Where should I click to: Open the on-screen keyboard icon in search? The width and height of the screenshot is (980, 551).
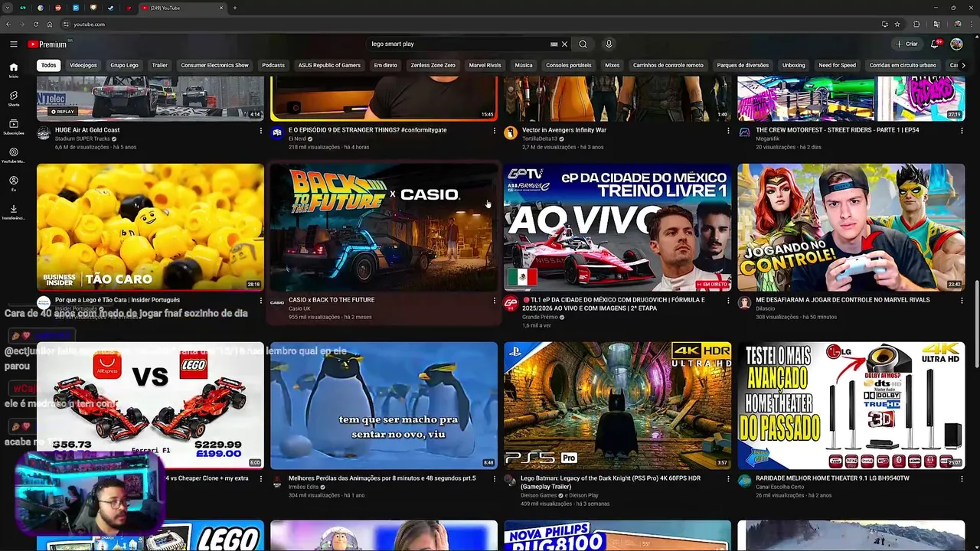(x=554, y=44)
